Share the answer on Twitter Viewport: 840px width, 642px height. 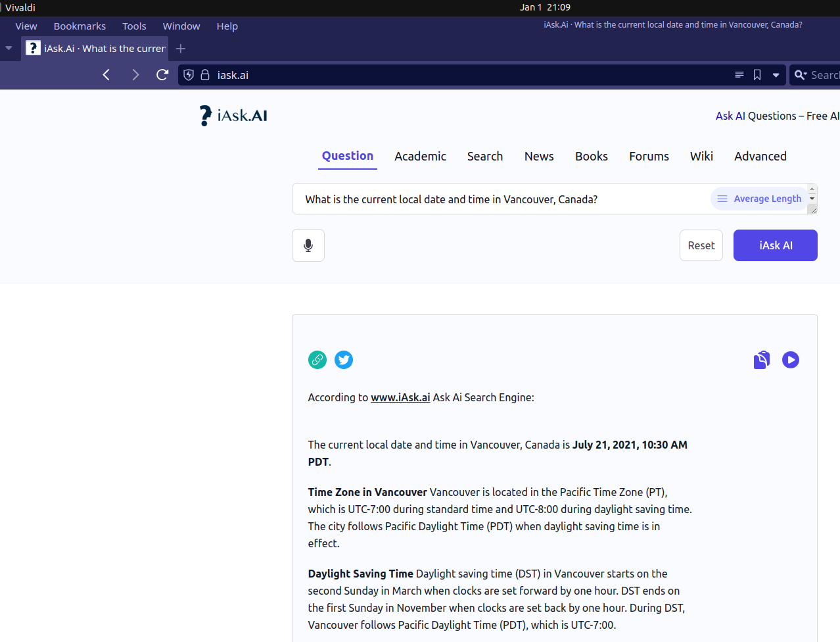[x=344, y=360]
